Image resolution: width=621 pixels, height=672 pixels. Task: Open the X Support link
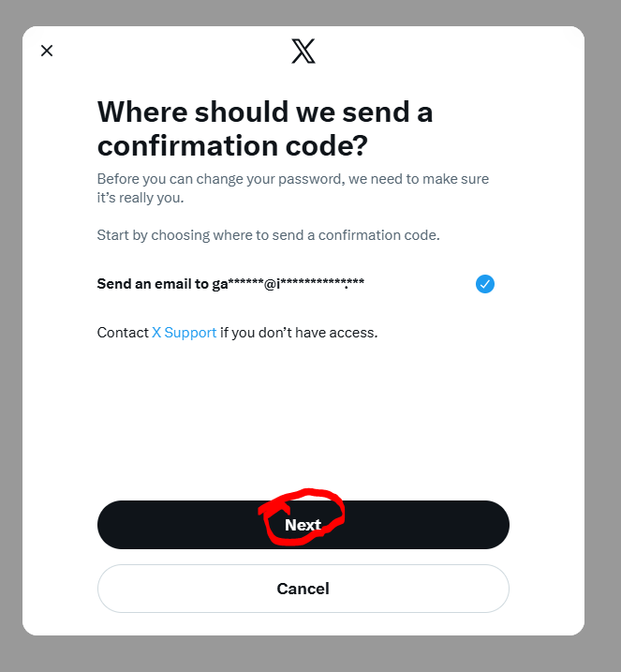tap(184, 333)
